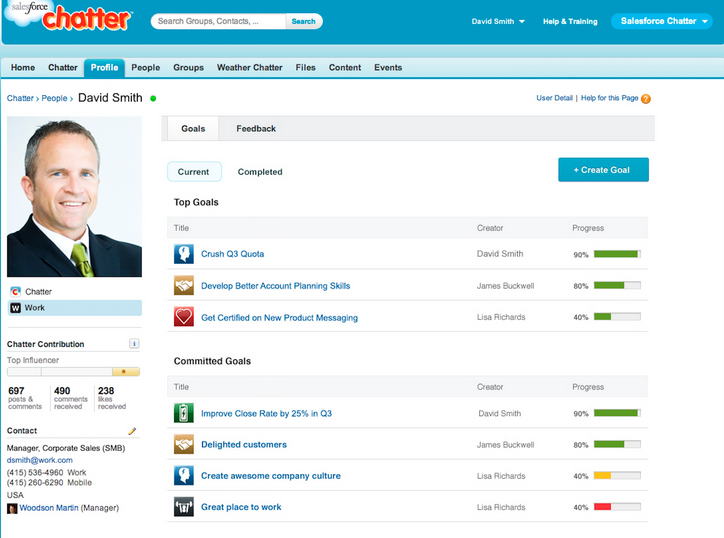Click the weightlifter icon beside Great place to work
This screenshot has height=538, width=724.
(x=183, y=507)
